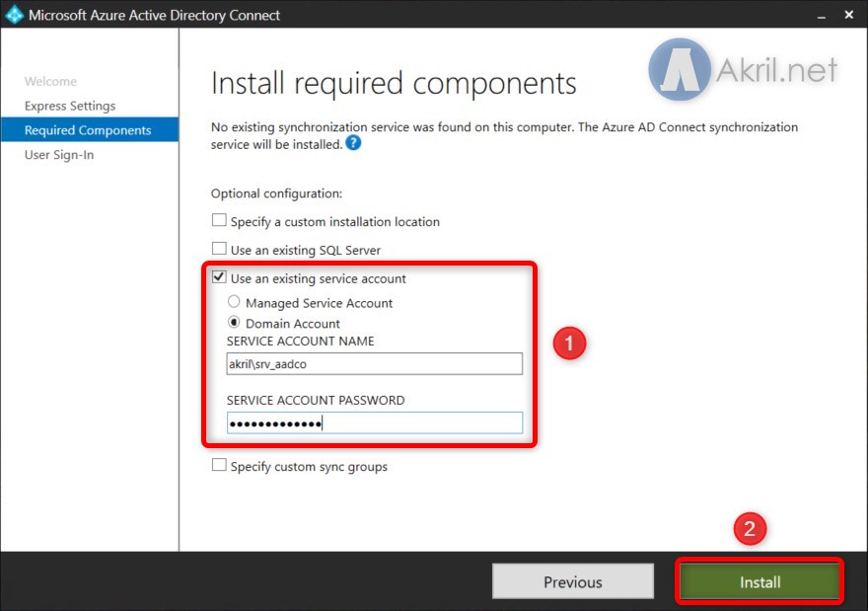Select Required Components in sidebar
868x611 pixels.
(90, 129)
